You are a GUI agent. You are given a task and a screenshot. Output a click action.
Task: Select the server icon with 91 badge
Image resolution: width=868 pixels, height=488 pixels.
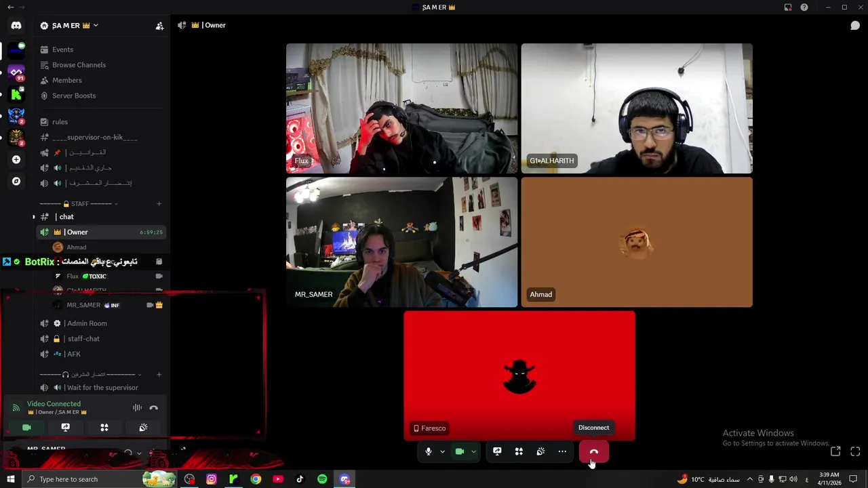tap(16, 72)
